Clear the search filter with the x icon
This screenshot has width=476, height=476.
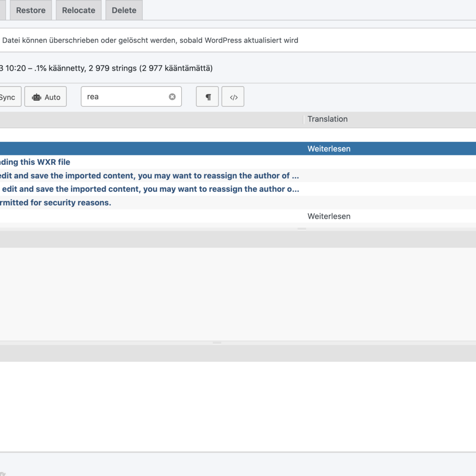click(x=172, y=97)
